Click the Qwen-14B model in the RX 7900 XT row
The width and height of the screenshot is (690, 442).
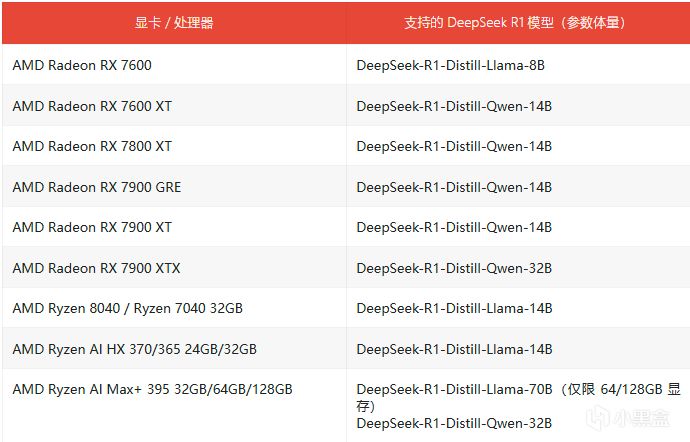pos(454,227)
